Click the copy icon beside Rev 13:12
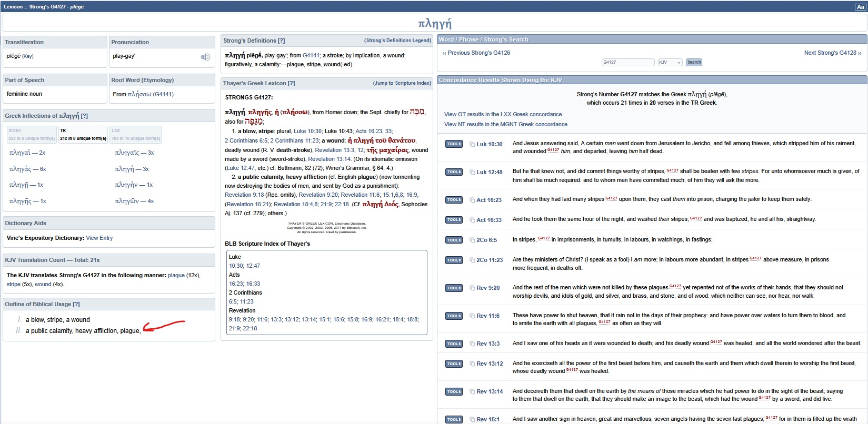The width and height of the screenshot is (868, 424). [472, 364]
